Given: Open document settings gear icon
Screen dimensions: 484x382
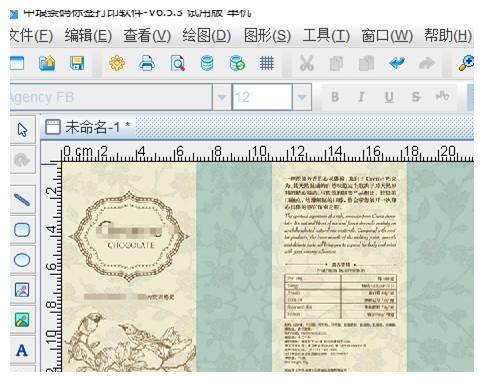Looking at the screenshot, I should click(117, 63).
